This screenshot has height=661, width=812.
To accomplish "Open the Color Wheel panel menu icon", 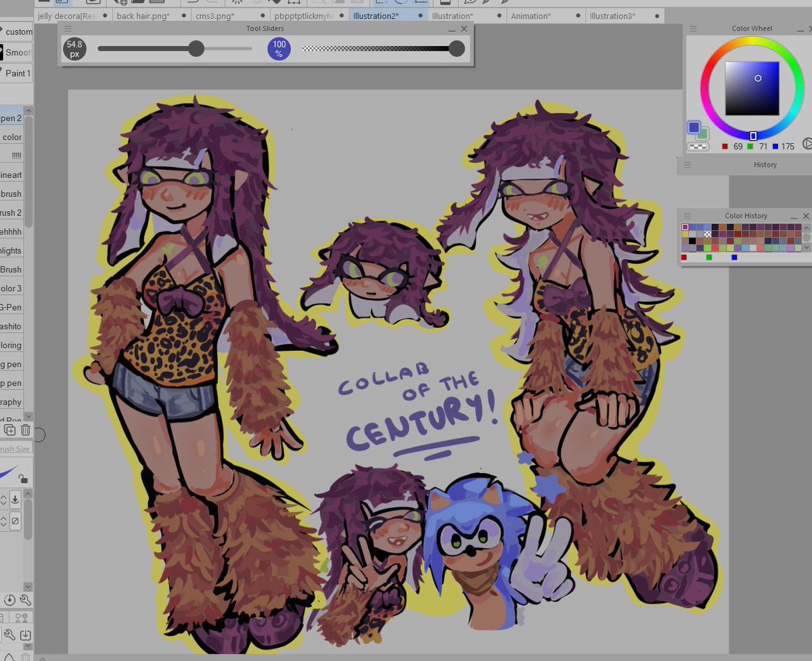I will point(692,28).
